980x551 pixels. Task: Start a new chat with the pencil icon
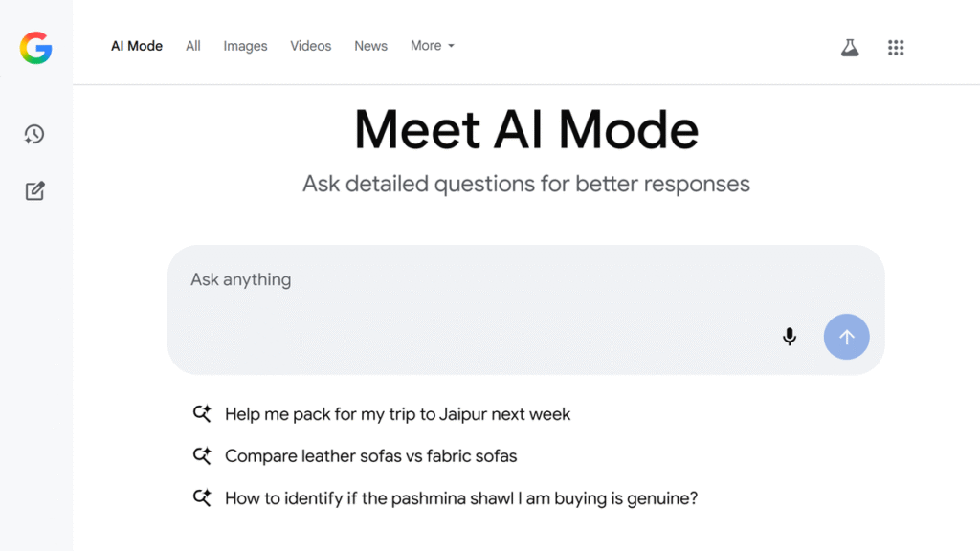34,190
